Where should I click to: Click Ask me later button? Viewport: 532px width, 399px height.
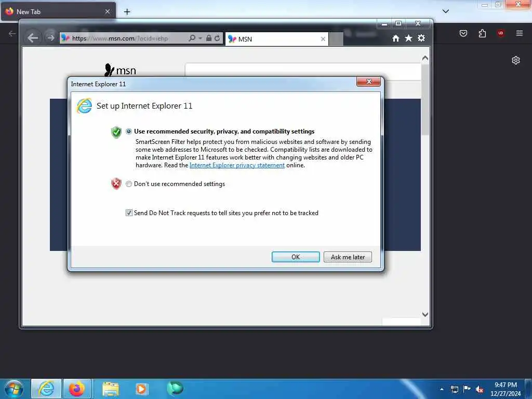tap(348, 257)
